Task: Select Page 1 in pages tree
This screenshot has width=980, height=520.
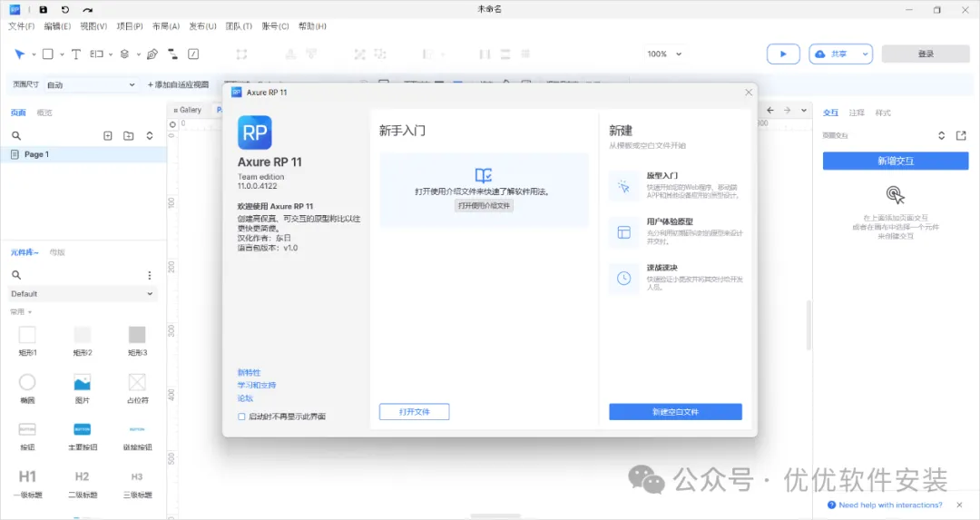Action: point(83,154)
